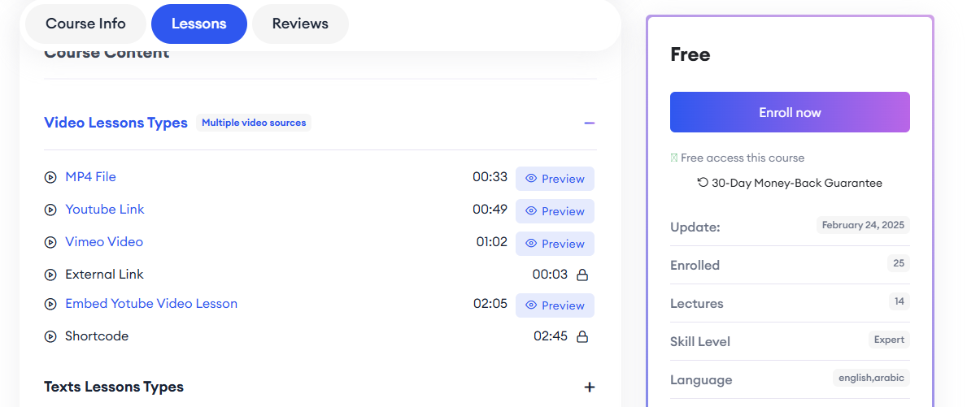The width and height of the screenshot is (980, 407).
Task: Switch to the Course Info tab
Action: 85,24
